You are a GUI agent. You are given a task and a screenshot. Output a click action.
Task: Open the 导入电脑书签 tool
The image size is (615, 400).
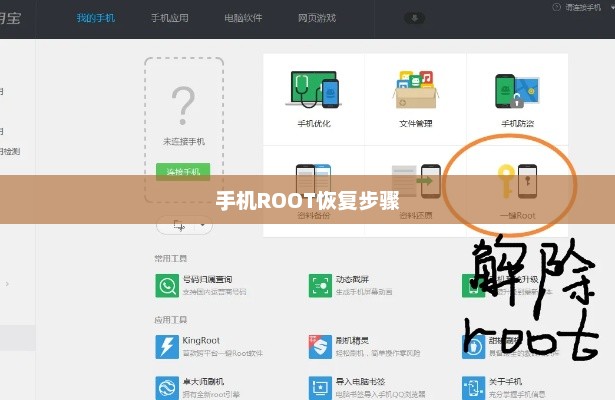pos(367,387)
